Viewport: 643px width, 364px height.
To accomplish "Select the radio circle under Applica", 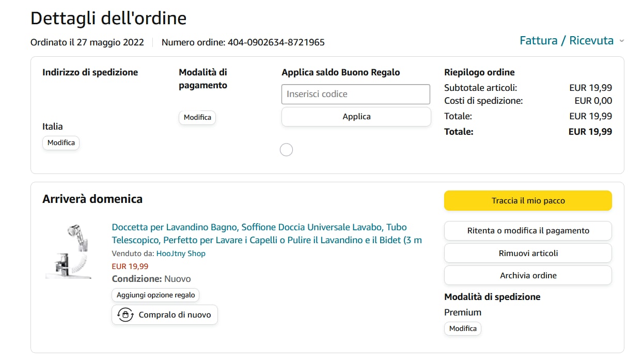I will (x=286, y=150).
